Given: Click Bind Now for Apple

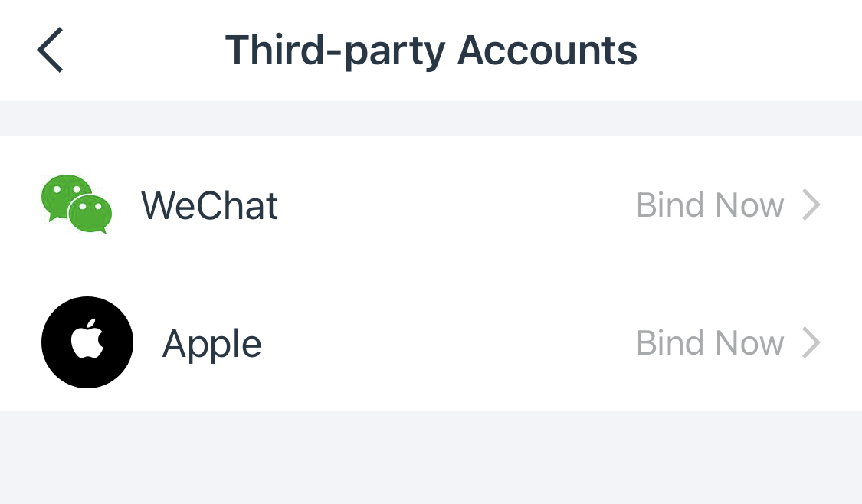Looking at the screenshot, I should point(710,343).
